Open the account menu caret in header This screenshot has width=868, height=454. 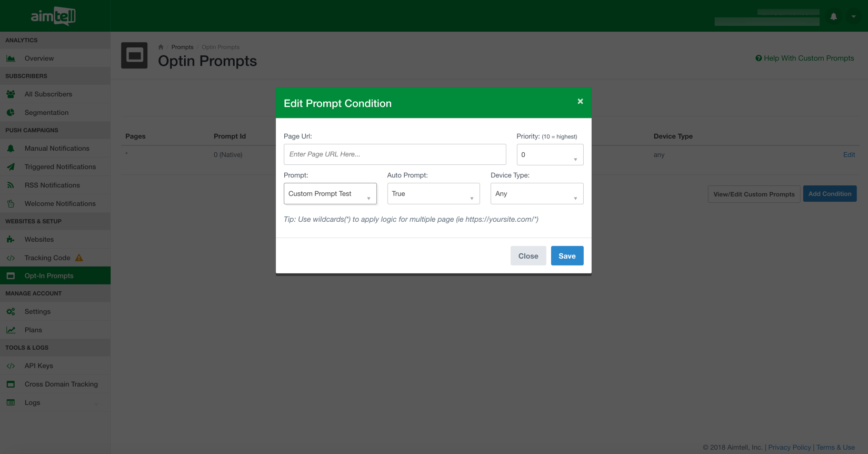pyautogui.click(x=853, y=17)
